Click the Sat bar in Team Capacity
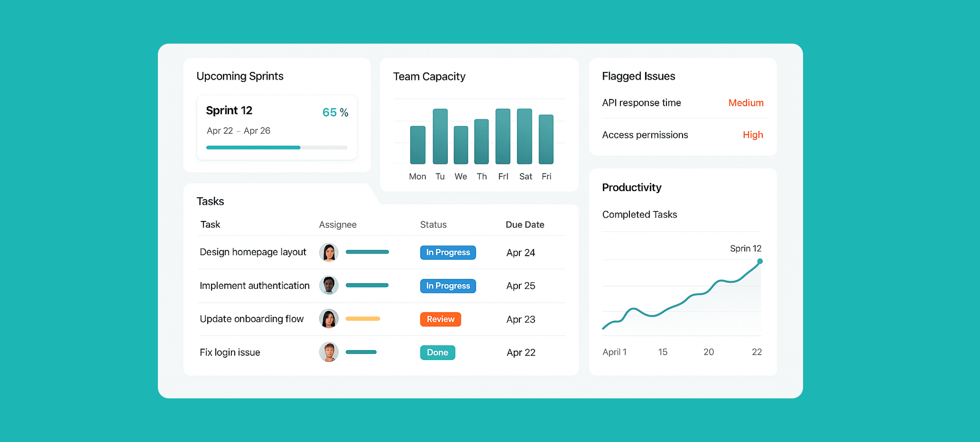 pos(524,136)
